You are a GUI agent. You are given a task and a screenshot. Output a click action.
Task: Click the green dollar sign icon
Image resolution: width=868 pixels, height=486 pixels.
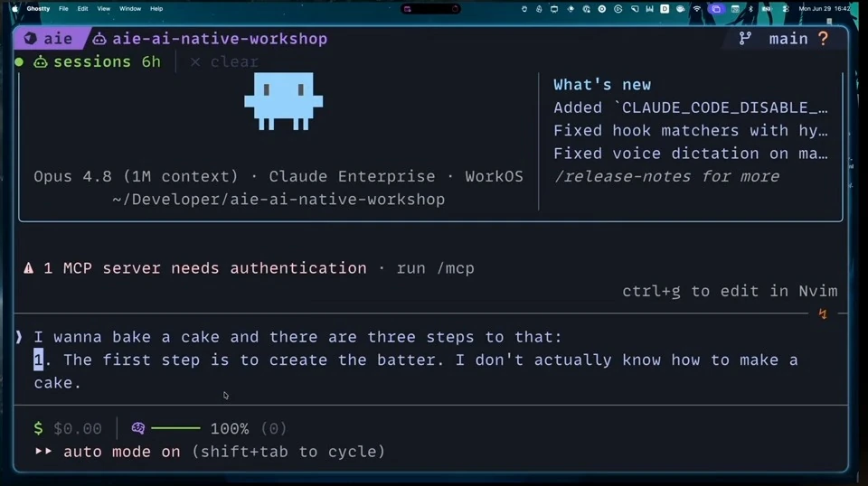pos(38,428)
